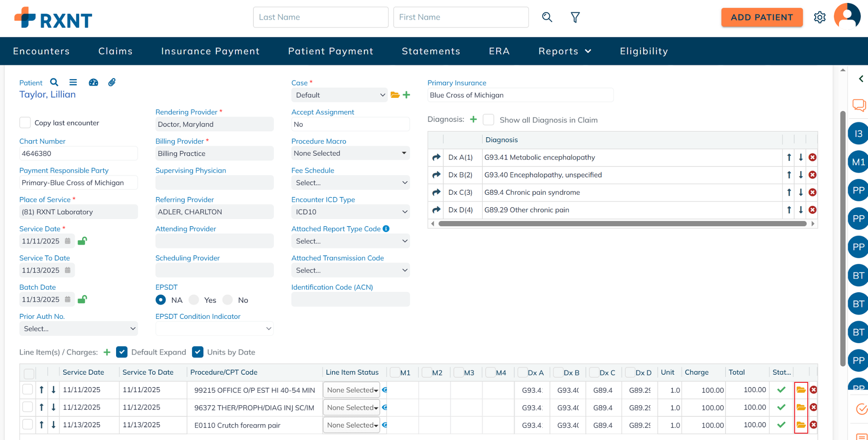This screenshot has height=440, width=868.
Task: Select the EPSDT Yes radio button
Action: click(194, 300)
